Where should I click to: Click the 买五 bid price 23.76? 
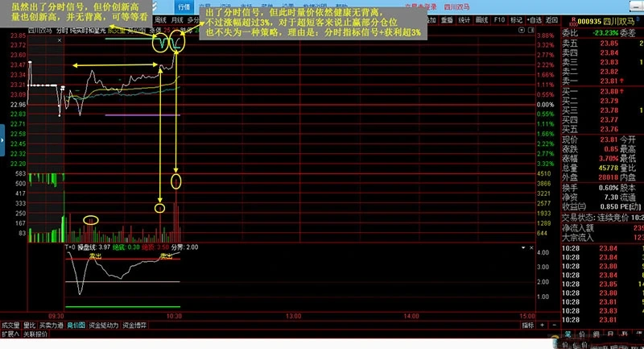pyautogui.click(x=609, y=129)
